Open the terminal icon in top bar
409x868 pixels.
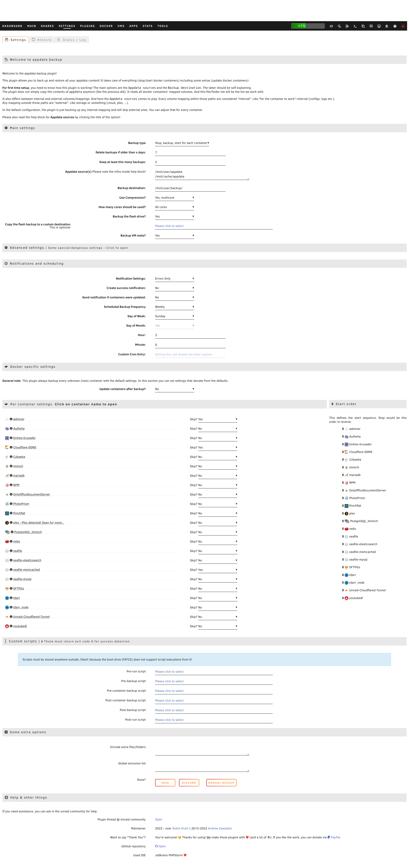(x=355, y=26)
